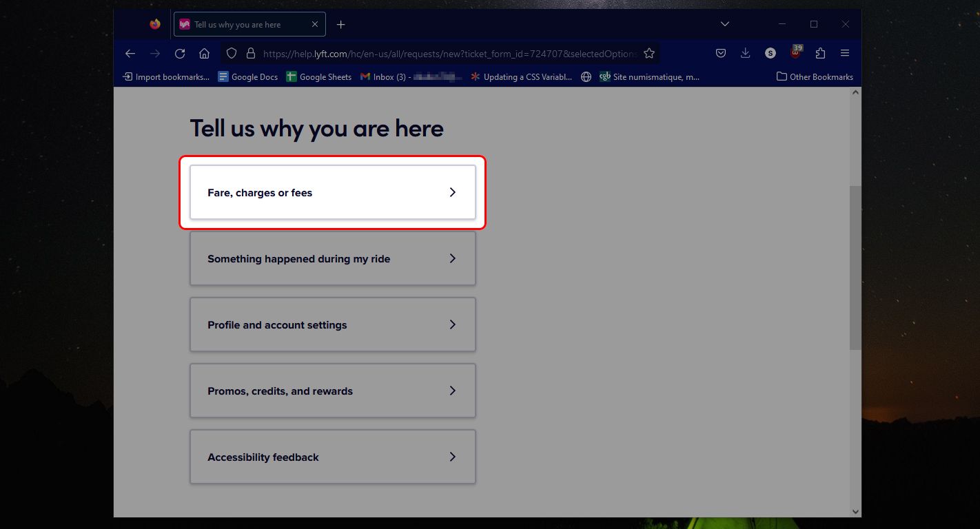
Task: Open the Google Sheets bookmark
Action: click(x=318, y=76)
